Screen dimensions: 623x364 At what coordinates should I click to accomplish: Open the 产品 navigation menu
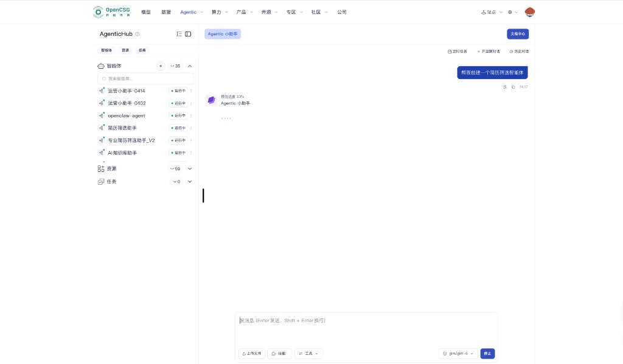pyautogui.click(x=245, y=12)
